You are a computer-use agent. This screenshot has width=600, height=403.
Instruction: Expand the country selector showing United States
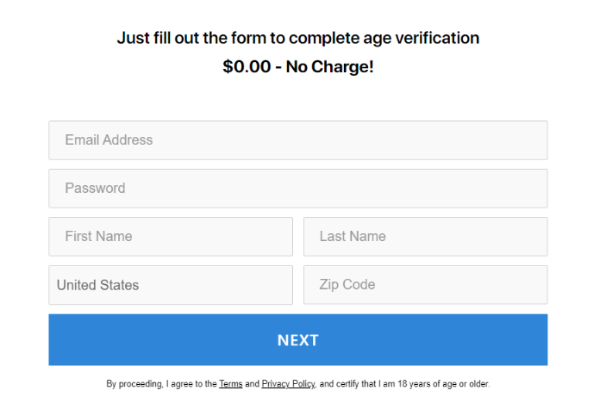pos(170,285)
